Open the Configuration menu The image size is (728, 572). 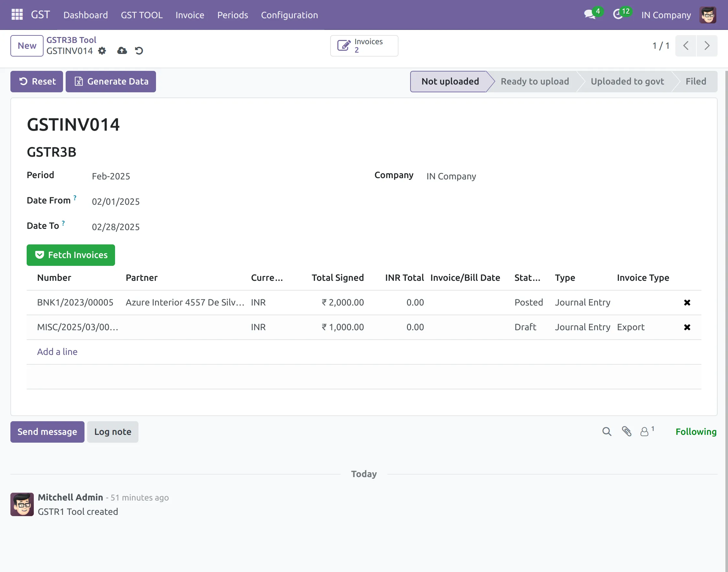click(289, 15)
